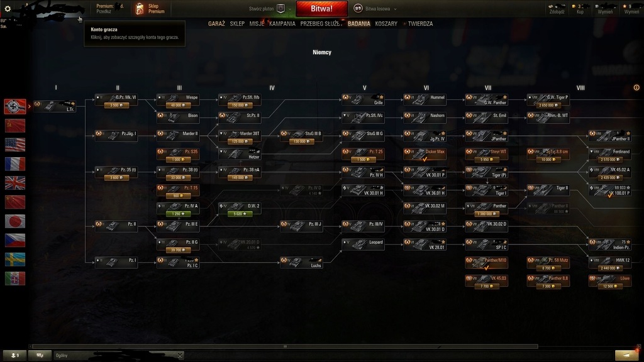
Task: Close the Ogólny chat channel tab
Action: point(180,356)
